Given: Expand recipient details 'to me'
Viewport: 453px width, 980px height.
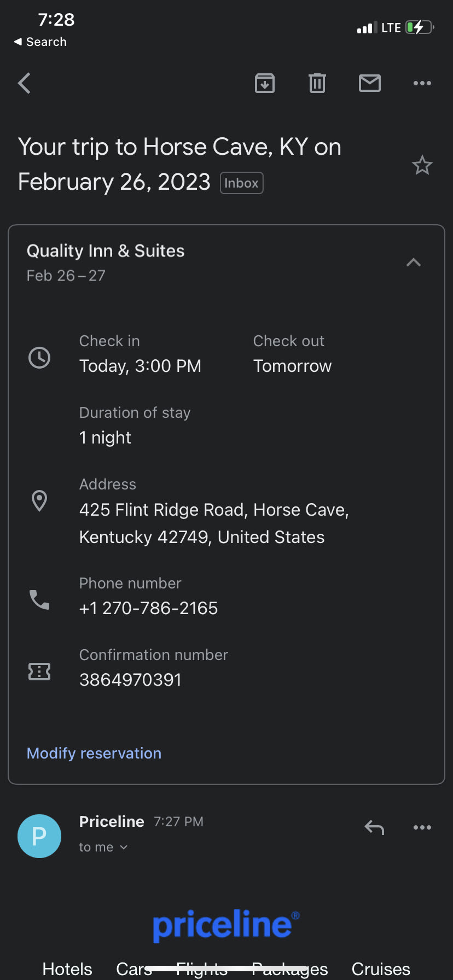Looking at the screenshot, I should click(103, 847).
